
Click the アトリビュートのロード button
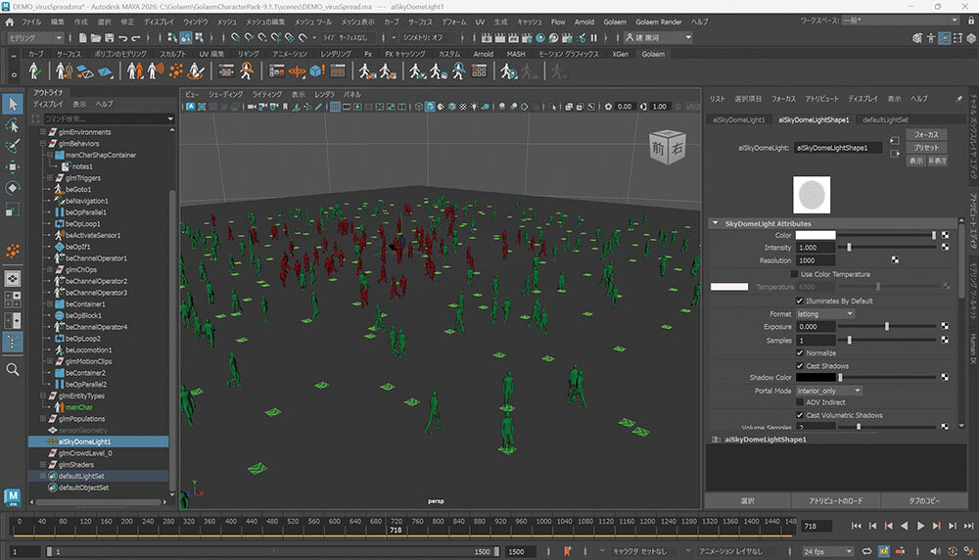point(835,500)
